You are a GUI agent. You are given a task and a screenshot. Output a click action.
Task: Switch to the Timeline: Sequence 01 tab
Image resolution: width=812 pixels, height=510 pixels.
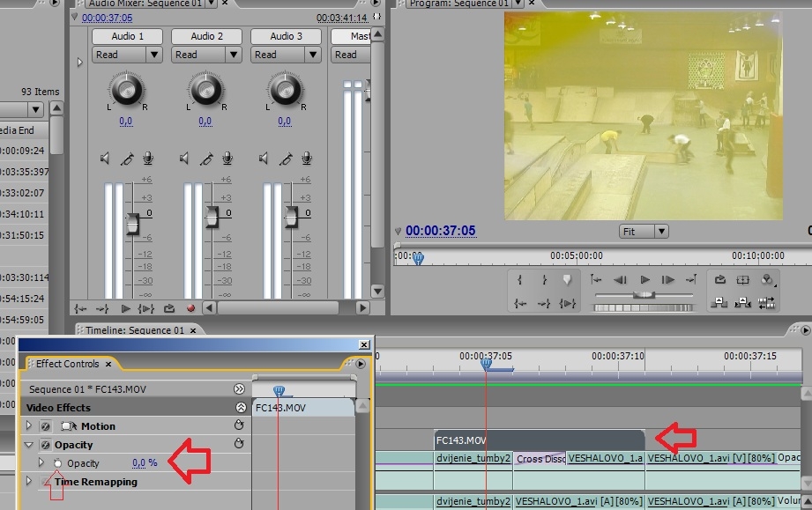[x=134, y=330]
